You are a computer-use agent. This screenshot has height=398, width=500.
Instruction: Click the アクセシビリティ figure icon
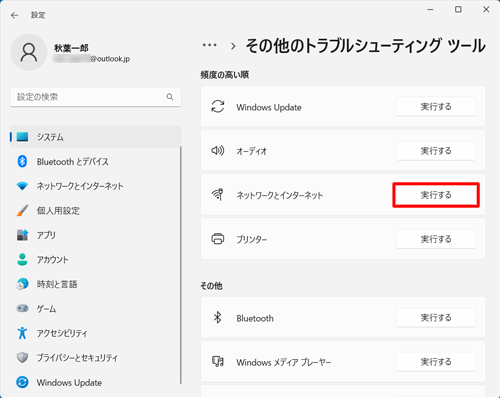[x=22, y=333]
